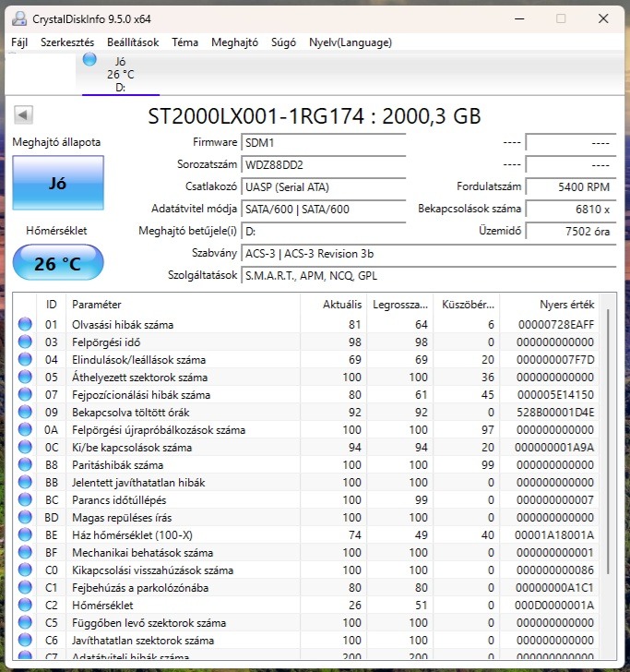Click the status orb for Fejbehúzás a parkolózónába
The image size is (630, 672).
(x=25, y=588)
